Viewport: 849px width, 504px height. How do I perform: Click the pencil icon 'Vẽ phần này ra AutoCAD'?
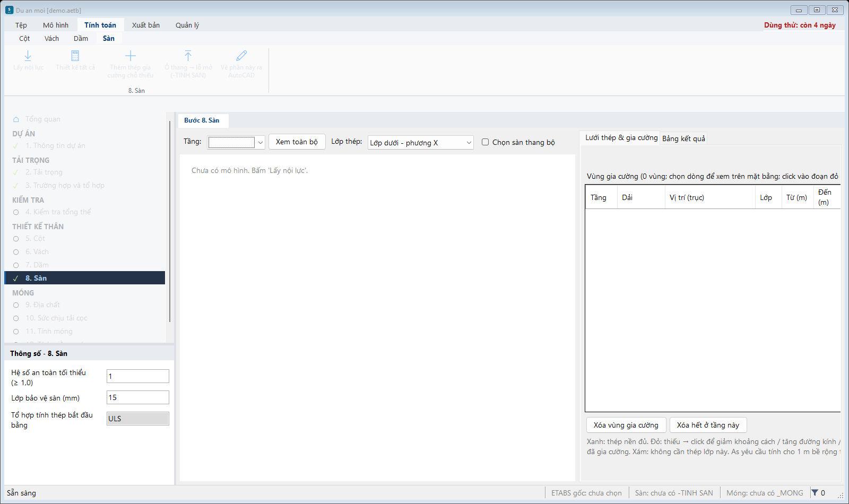(241, 56)
